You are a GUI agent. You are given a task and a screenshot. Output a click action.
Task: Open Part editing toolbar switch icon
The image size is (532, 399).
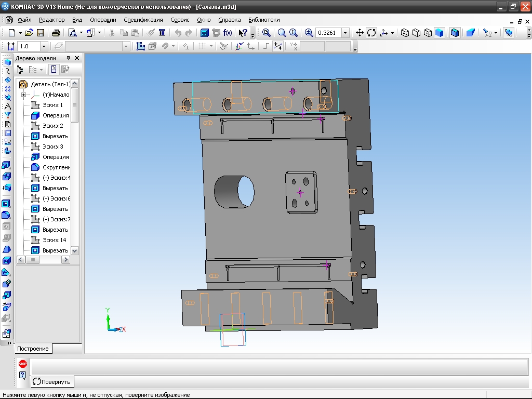pyautogui.click(x=7, y=62)
